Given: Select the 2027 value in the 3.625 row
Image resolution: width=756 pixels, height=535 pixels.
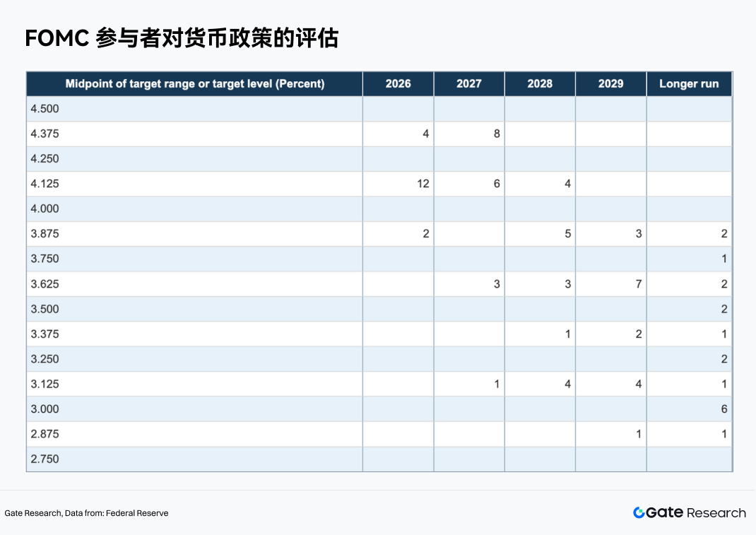Looking at the screenshot, I should click(497, 284).
